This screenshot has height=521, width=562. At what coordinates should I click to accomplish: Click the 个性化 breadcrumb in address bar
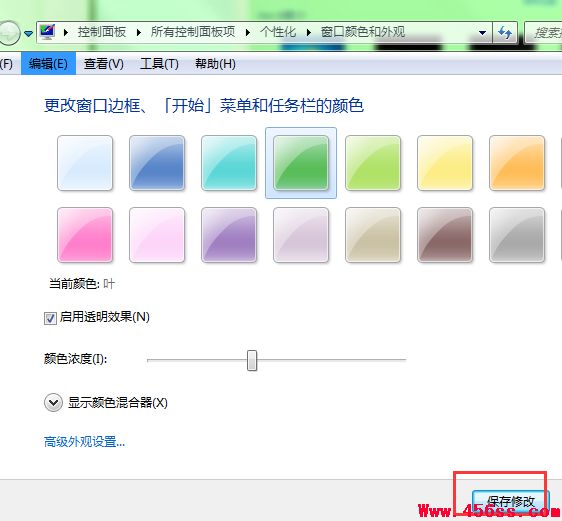(278, 32)
